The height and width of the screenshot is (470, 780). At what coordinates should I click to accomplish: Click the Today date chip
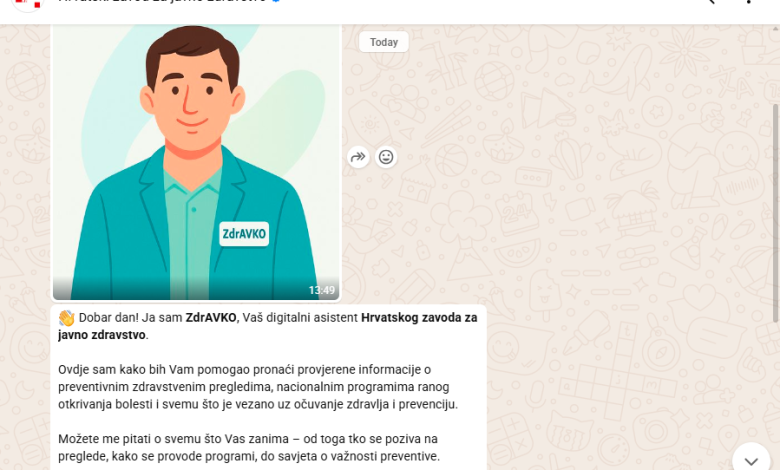(384, 42)
